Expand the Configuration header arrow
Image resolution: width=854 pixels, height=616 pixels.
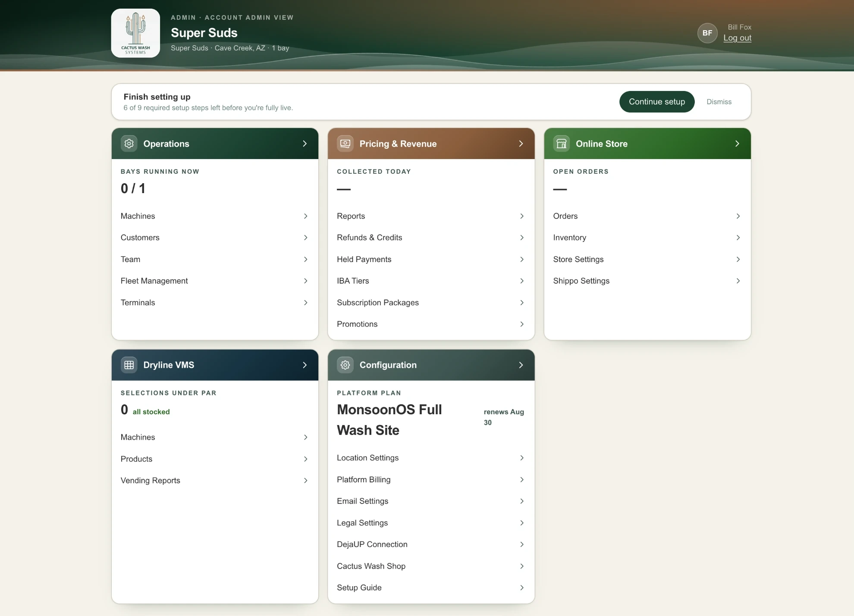pyautogui.click(x=521, y=365)
